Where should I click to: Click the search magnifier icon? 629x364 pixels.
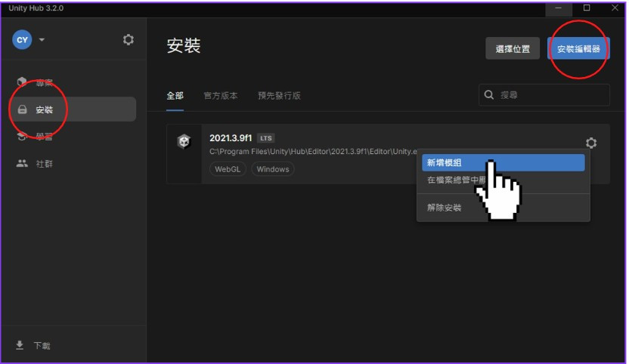point(489,95)
